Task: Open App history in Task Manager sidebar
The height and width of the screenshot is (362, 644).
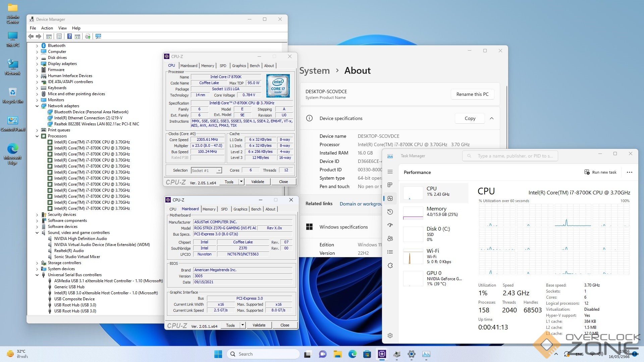Action: [390, 212]
